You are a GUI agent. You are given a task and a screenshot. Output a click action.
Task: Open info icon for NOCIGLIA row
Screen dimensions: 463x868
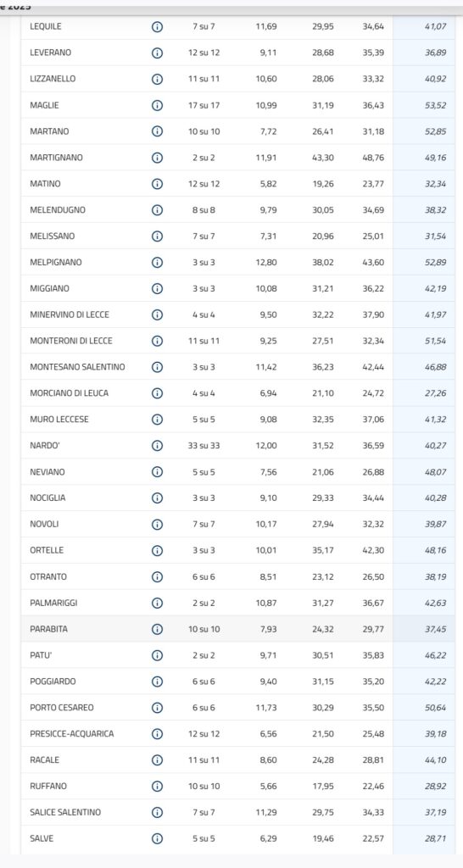(x=157, y=498)
